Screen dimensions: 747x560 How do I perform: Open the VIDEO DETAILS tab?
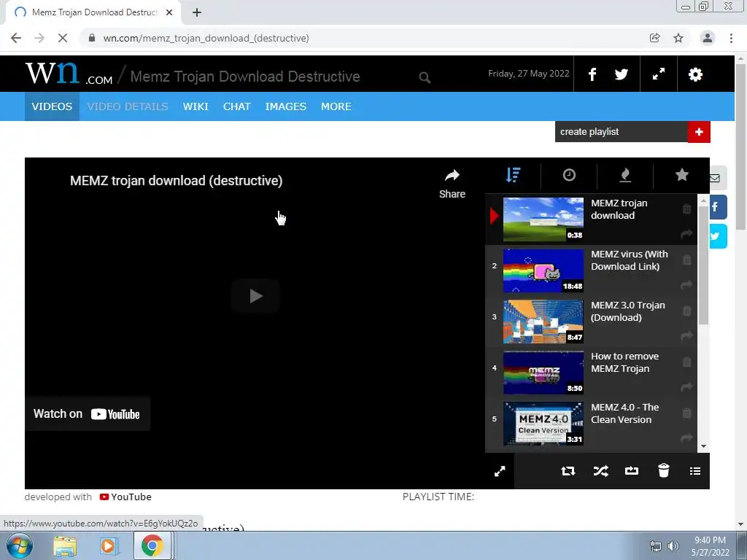pos(128,106)
